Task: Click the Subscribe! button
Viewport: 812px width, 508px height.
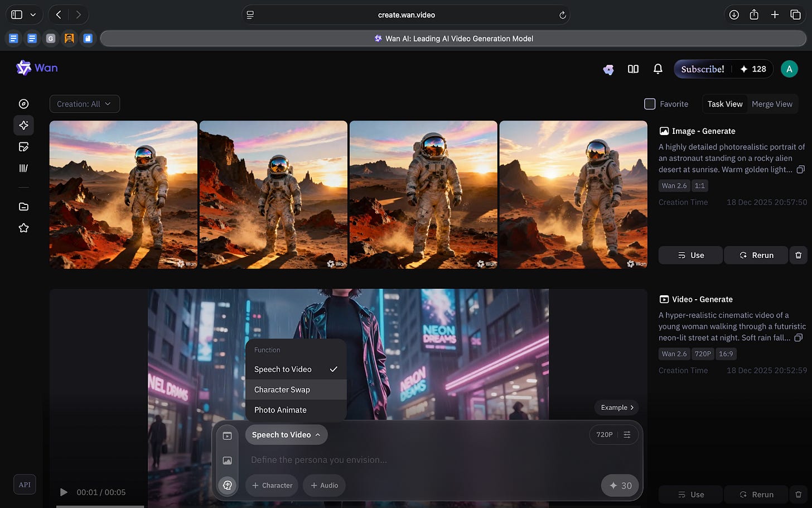Action: tap(702, 69)
